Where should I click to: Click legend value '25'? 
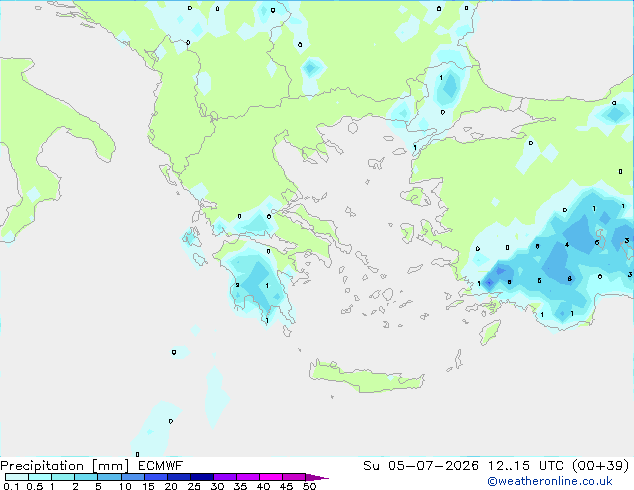[x=194, y=486]
